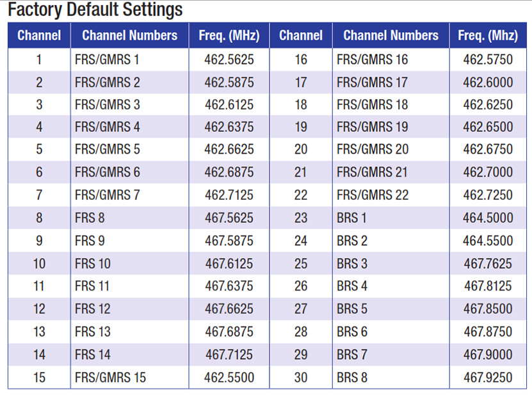Select frequency value 464.5500

coord(488,241)
